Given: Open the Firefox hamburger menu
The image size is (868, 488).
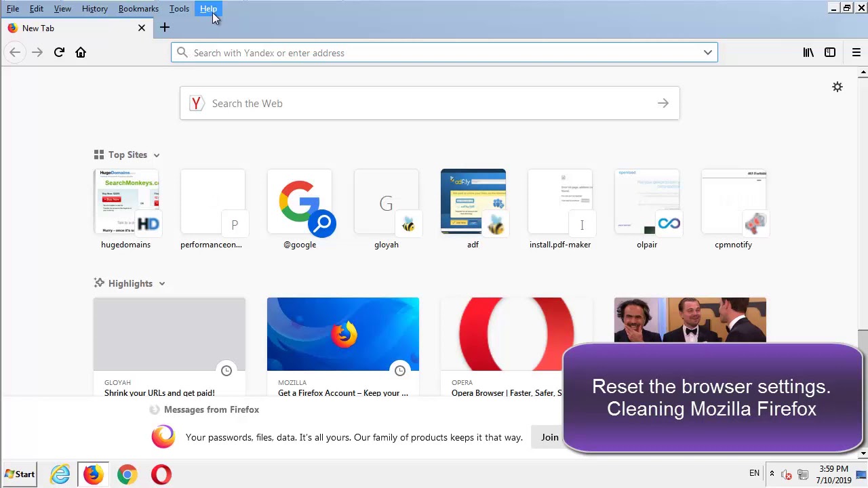Looking at the screenshot, I should 856,52.
